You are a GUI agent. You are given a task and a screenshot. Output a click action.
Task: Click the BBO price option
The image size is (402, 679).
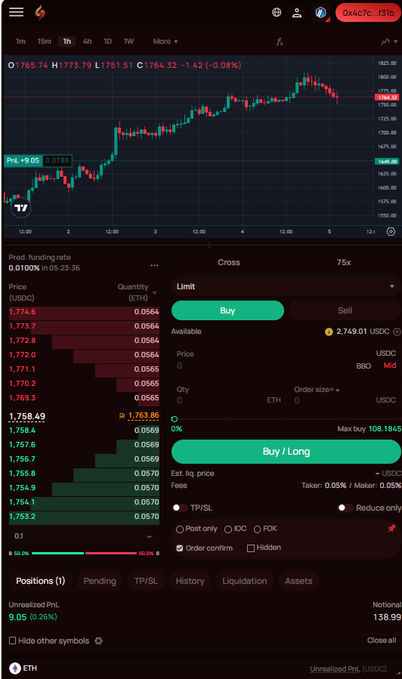tap(363, 366)
